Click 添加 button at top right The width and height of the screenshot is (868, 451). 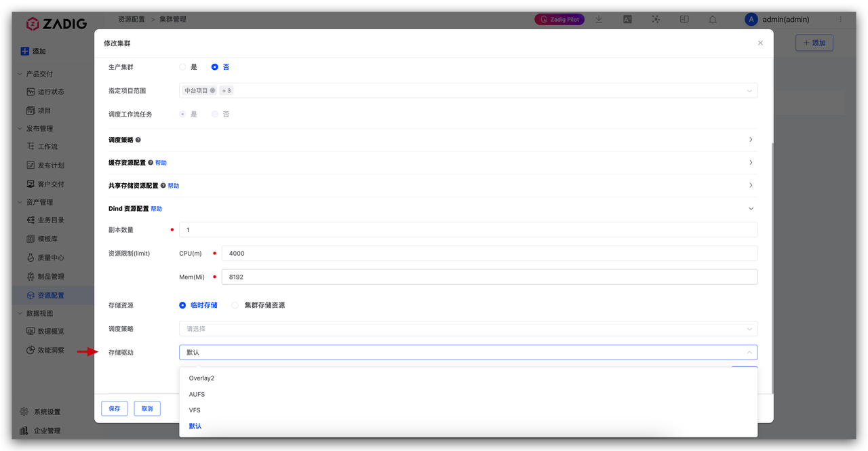coord(814,43)
